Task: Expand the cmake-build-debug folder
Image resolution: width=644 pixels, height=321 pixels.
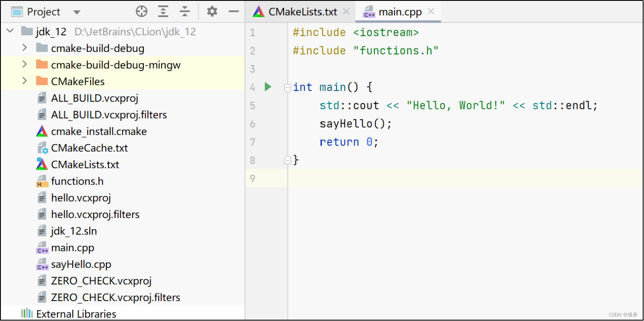Action: (x=25, y=48)
